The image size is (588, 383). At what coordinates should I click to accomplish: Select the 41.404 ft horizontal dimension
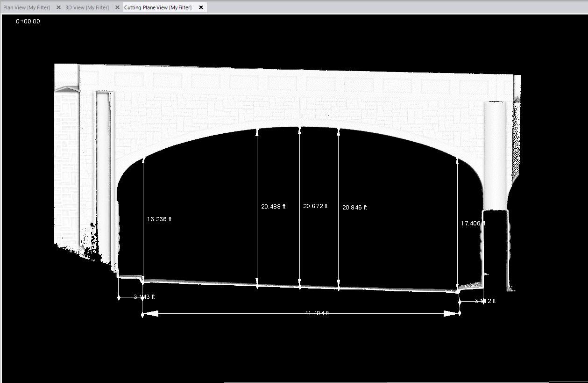(x=317, y=313)
